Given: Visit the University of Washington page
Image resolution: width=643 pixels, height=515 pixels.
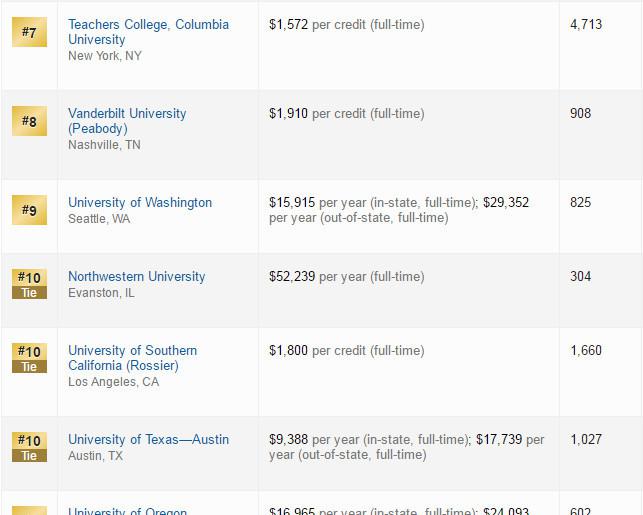Looking at the screenshot, I should [x=140, y=203].
